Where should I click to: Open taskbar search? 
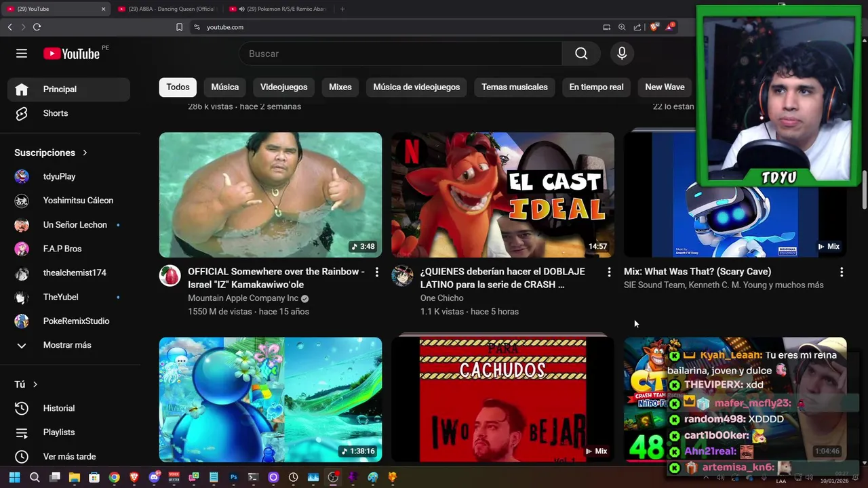[x=35, y=477]
